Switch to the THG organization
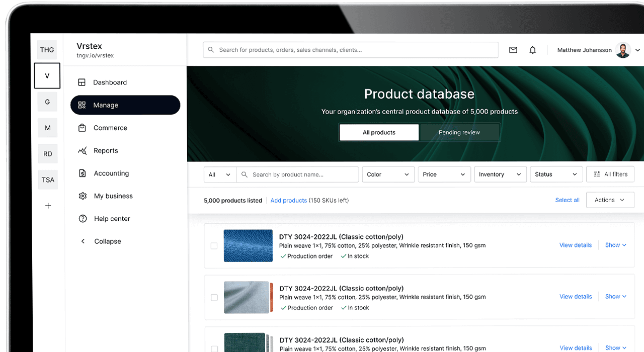 (x=47, y=50)
